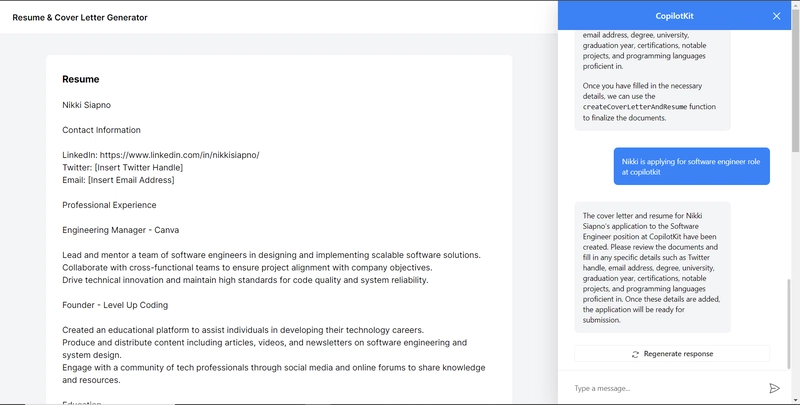800x405 pixels.
Task: Send the message with the arrow icon
Action: [x=774, y=388]
